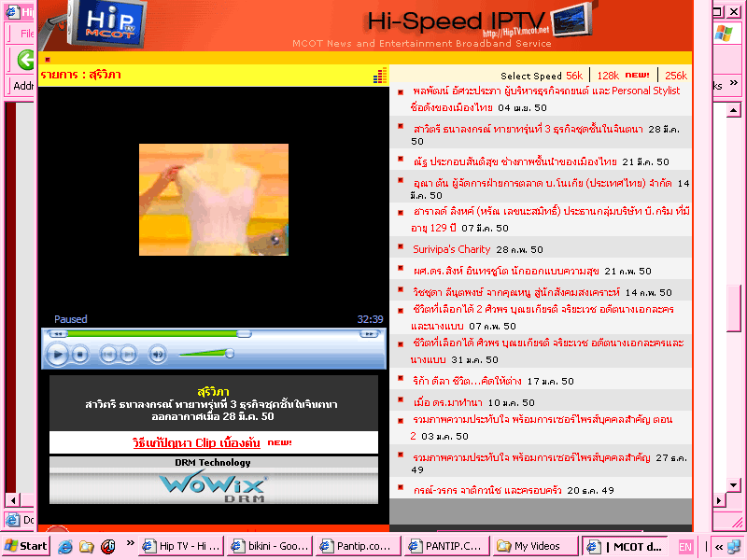
Task: Open the 'ชีวิตที่เลือกได้ 2' episode
Action: [x=543, y=317]
